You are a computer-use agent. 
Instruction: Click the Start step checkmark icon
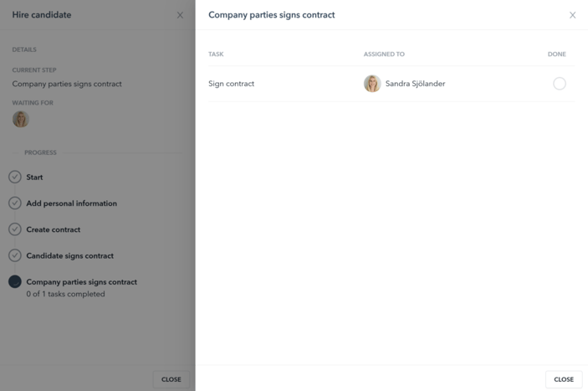tap(15, 177)
